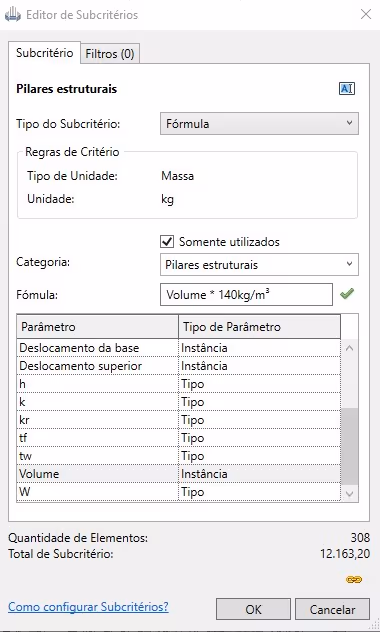Open the Categoria dropdown
Screen dimensions: 380x632
pos(259,264)
